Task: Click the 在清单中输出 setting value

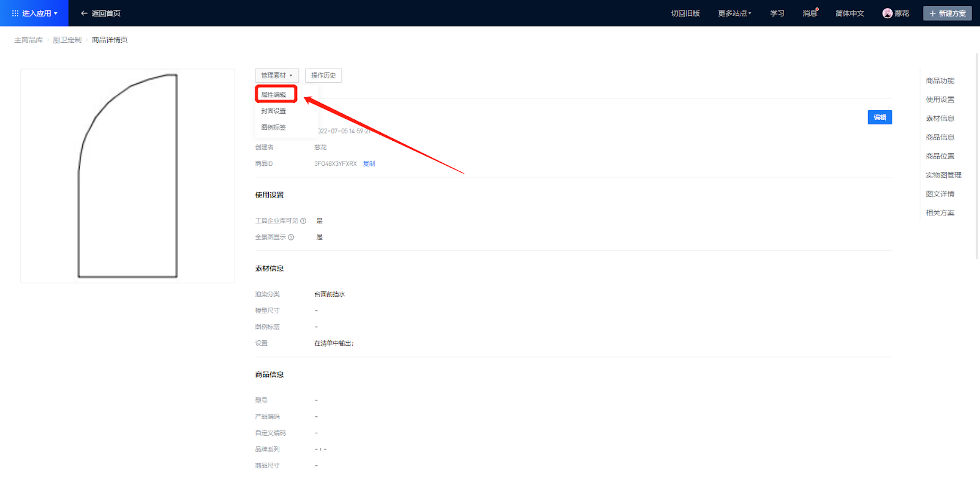Action: (334, 343)
